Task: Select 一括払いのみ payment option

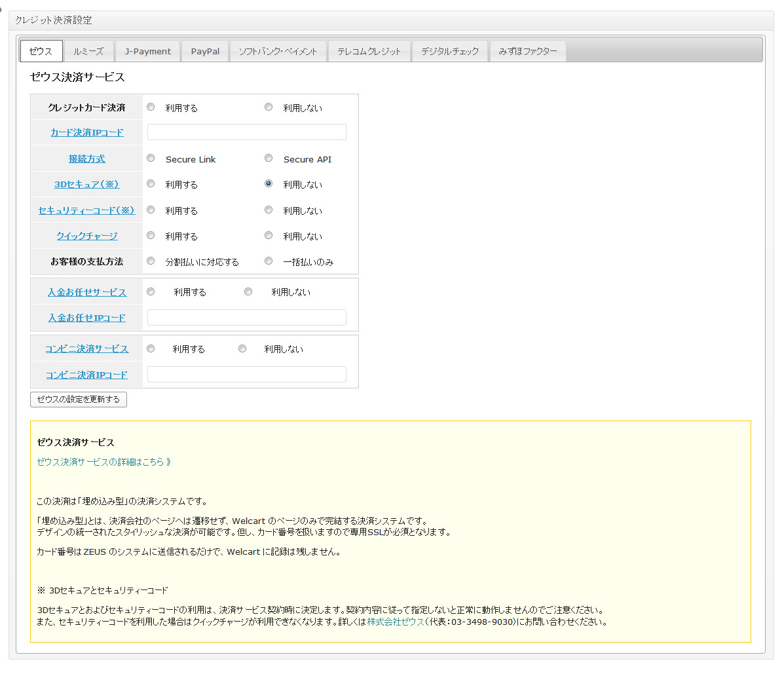Action: 269,261
